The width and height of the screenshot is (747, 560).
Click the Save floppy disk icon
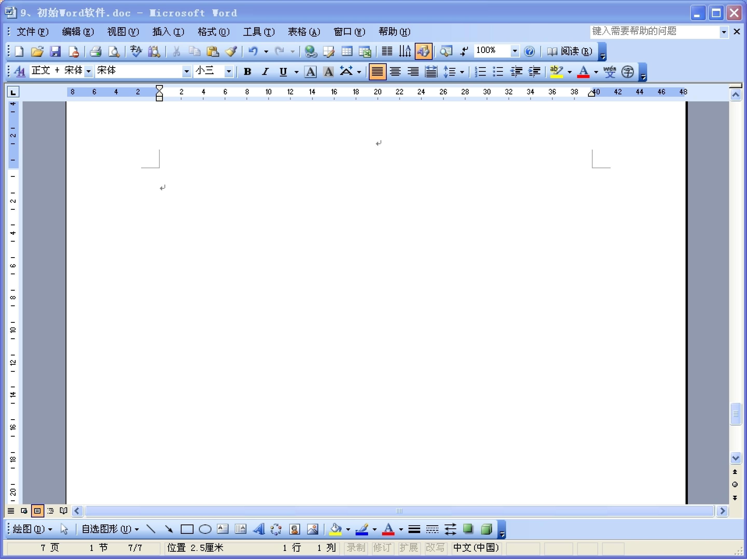click(x=55, y=51)
